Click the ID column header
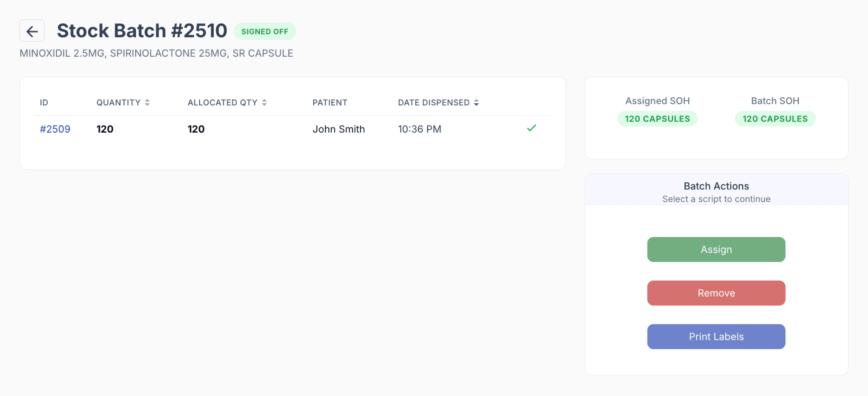Screen dimensions: 868x396 tap(44, 103)
